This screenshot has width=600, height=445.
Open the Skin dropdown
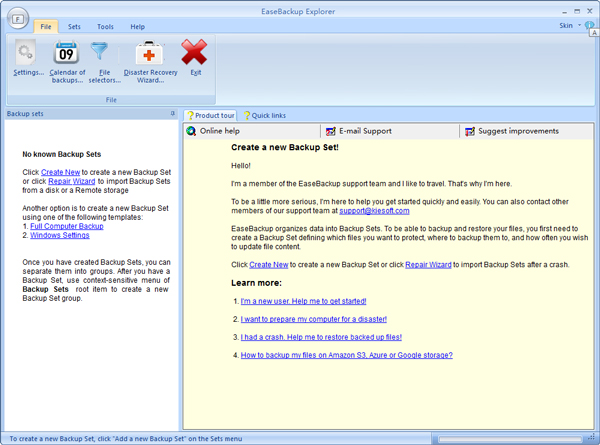click(570, 26)
